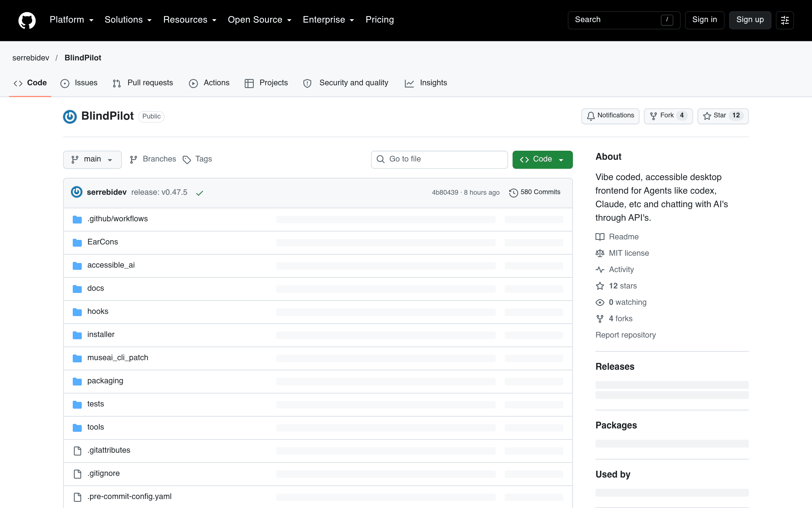
Task: Focus the Go to file field
Action: tap(439, 159)
